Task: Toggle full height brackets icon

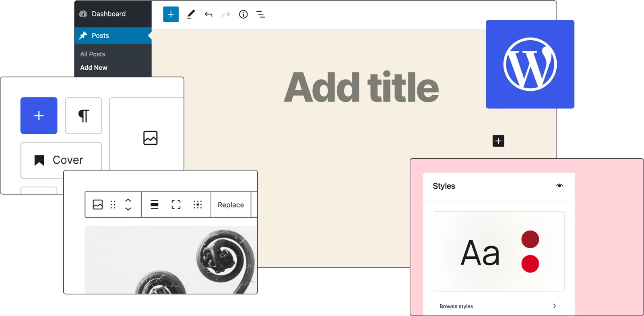Action: pos(176,205)
